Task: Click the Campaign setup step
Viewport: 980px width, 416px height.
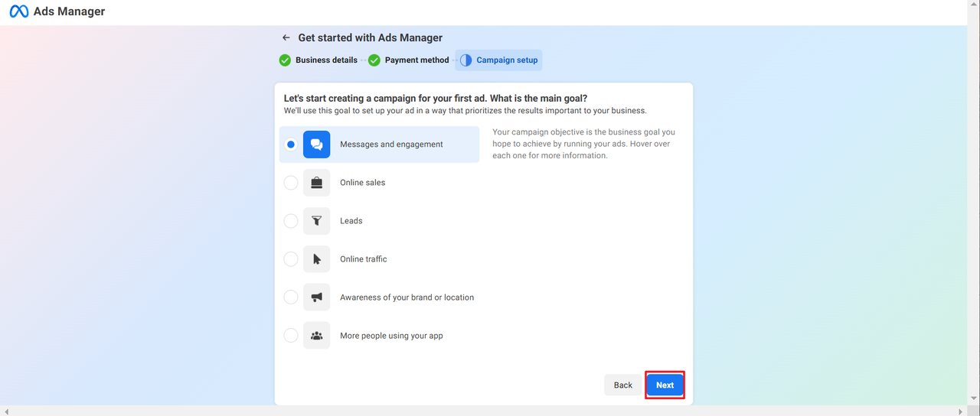Action: (499, 60)
